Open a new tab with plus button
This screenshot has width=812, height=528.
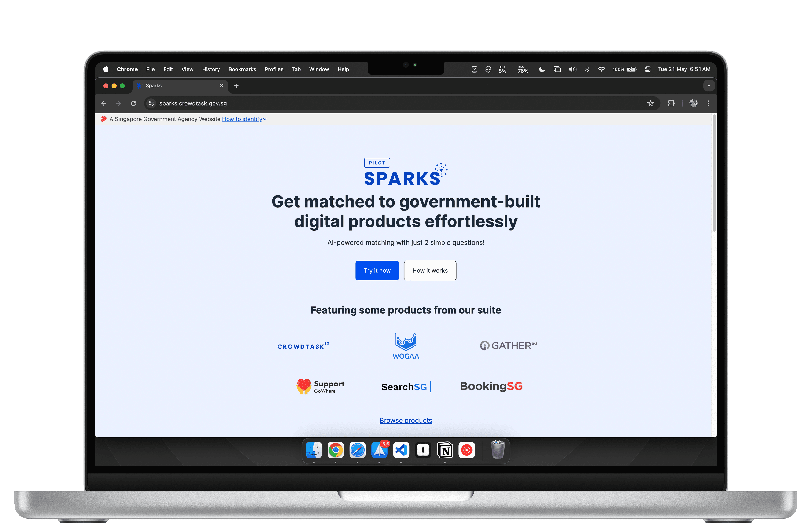pyautogui.click(x=236, y=86)
